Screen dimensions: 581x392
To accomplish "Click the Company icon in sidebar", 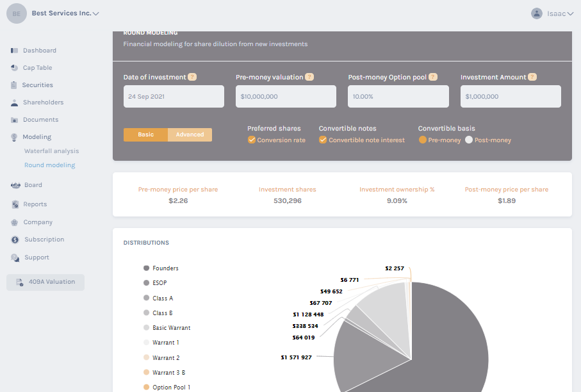I will coord(15,222).
